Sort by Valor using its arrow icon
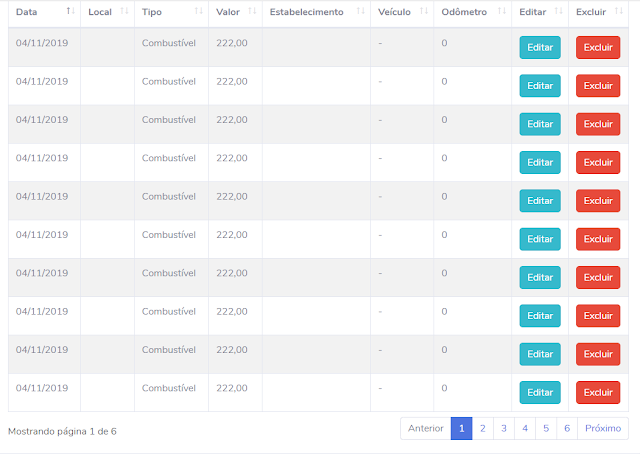Image resolution: width=640 pixels, height=454 pixels. (x=252, y=11)
